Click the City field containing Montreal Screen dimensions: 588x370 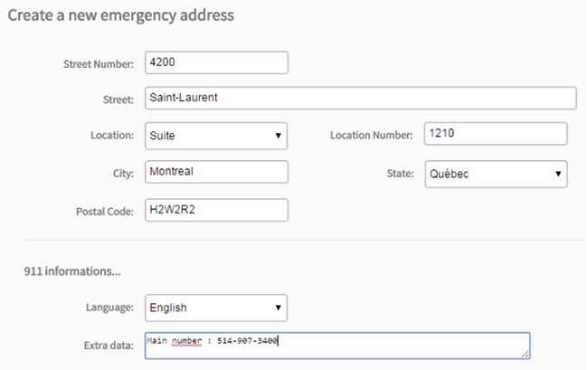click(x=216, y=172)
